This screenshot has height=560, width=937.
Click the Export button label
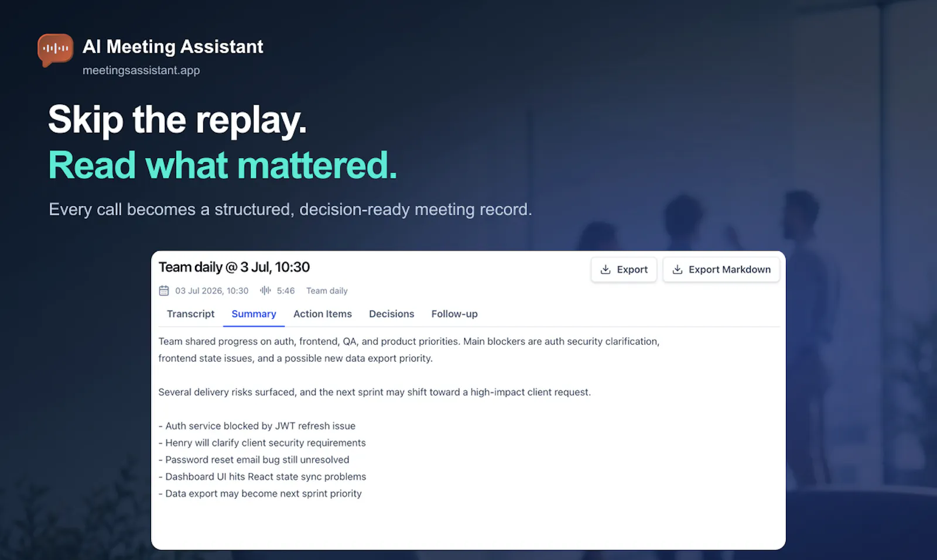click(632, 270)
